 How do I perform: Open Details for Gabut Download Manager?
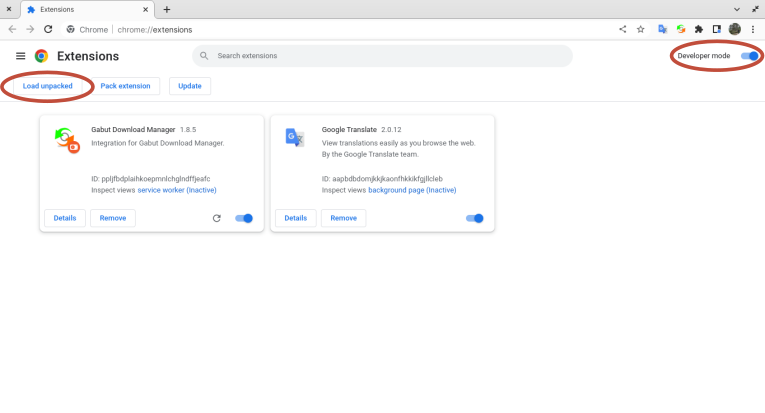coord(65,218)
